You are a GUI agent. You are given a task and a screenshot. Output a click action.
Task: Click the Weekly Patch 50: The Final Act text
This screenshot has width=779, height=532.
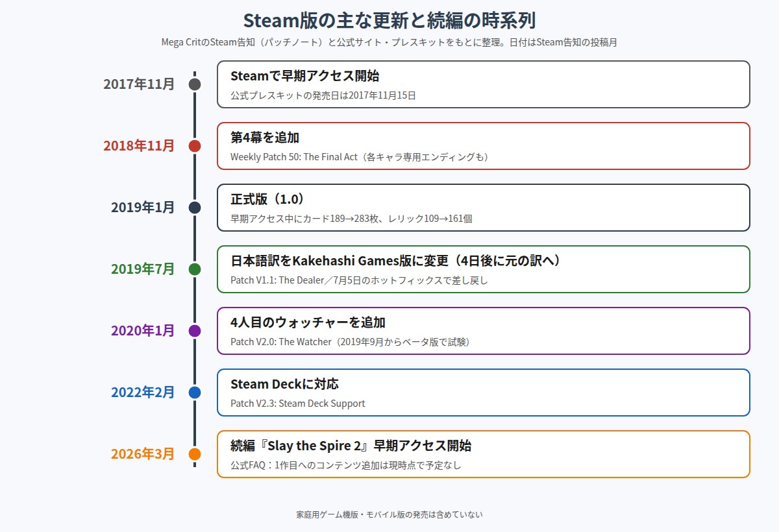point(359,157)
